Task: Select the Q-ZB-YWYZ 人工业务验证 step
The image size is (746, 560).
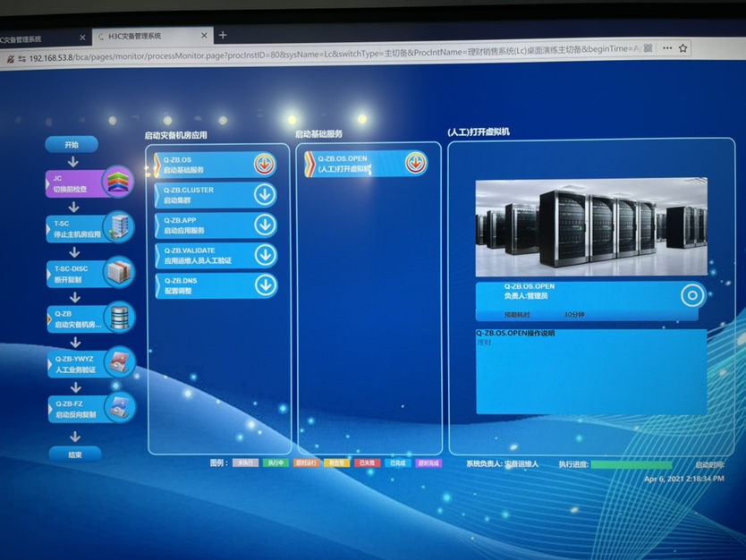Action: click(91, 363)
